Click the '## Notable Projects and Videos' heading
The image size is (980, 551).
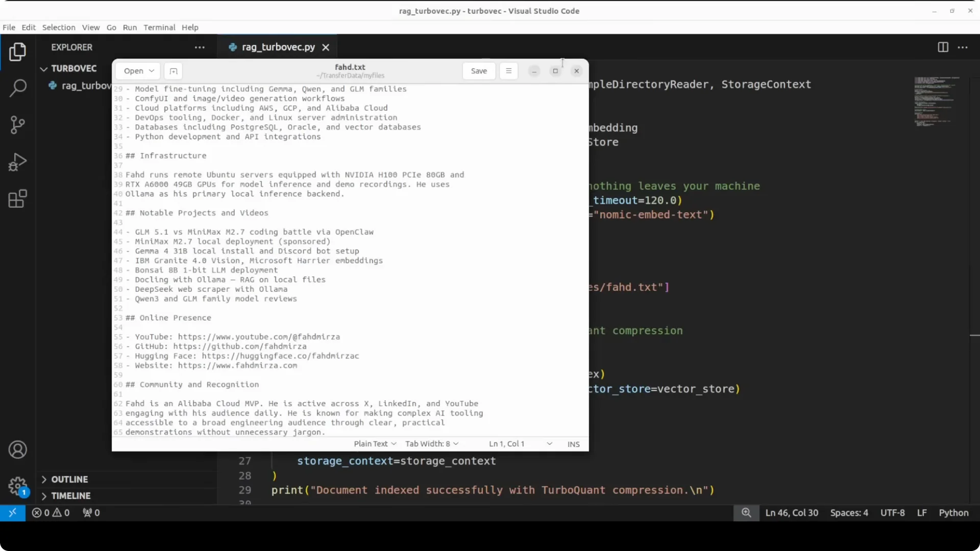pos(197,213)
